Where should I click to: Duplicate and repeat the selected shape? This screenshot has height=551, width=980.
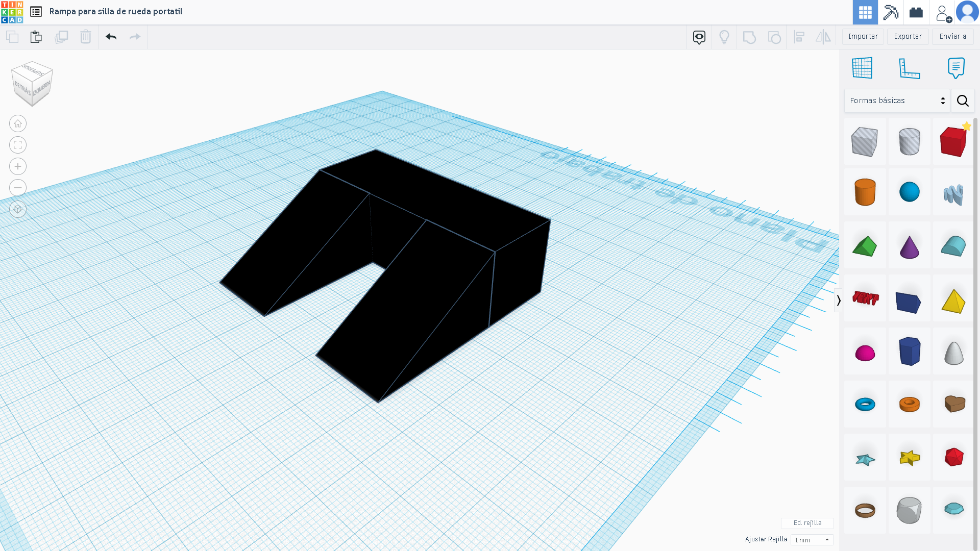pyautogui.click(x=61, y=37)
